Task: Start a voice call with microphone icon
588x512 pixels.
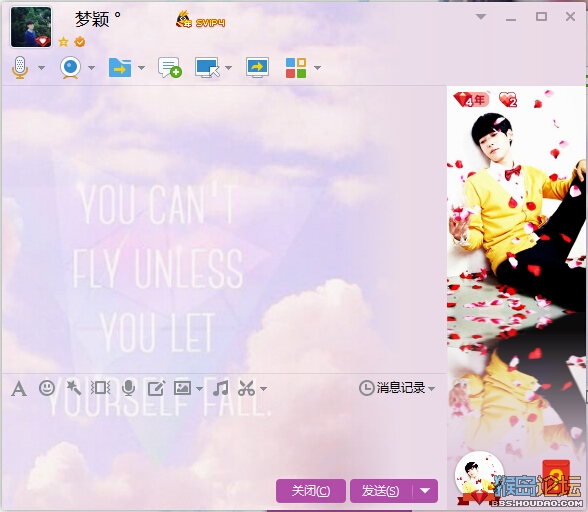Action: pos(20,68)
